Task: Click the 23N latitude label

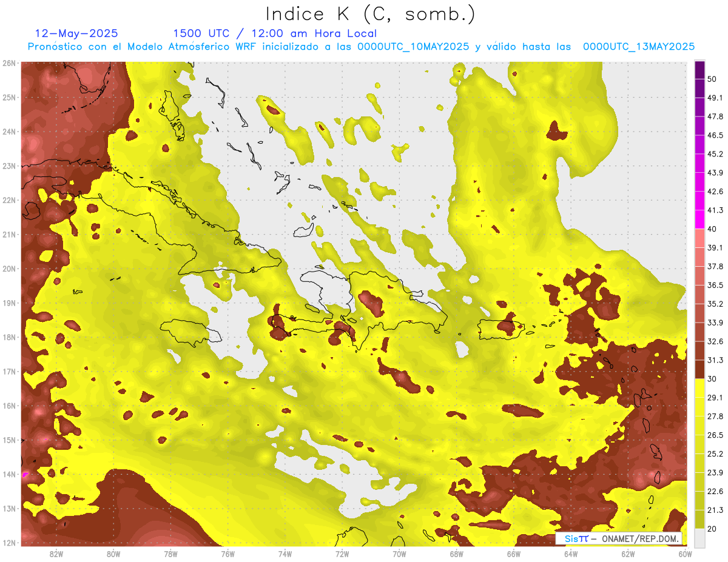Action: tap(8, 166)
